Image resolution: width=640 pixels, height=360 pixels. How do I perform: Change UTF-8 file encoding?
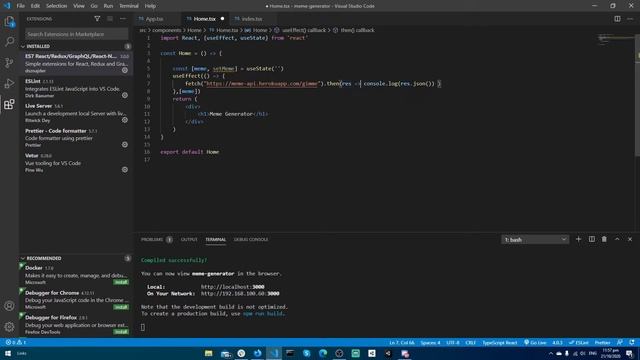pyautogui.click(x=453, y=342)
